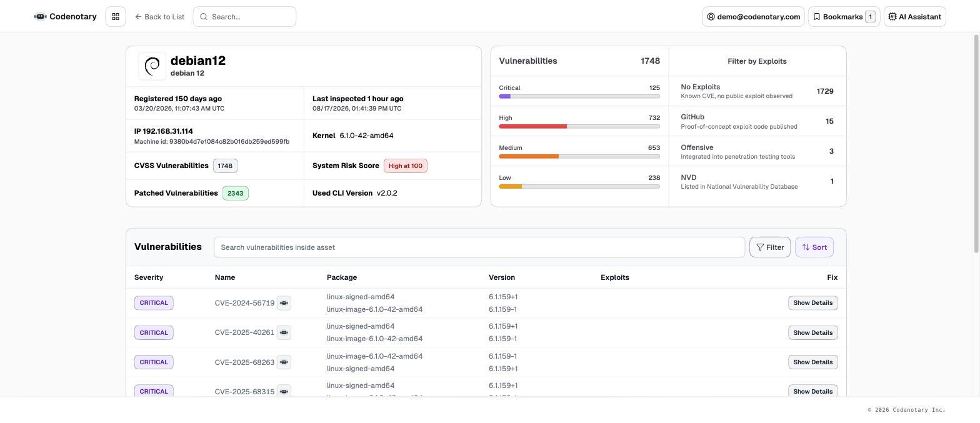This screenshot has height=423, width=980.
Task: Filter by Offensive exploits
Action: (757, 151)
